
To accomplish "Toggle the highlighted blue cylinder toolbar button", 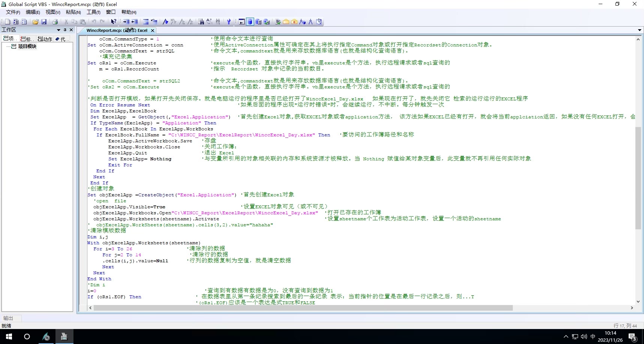I will click(250, 22).
